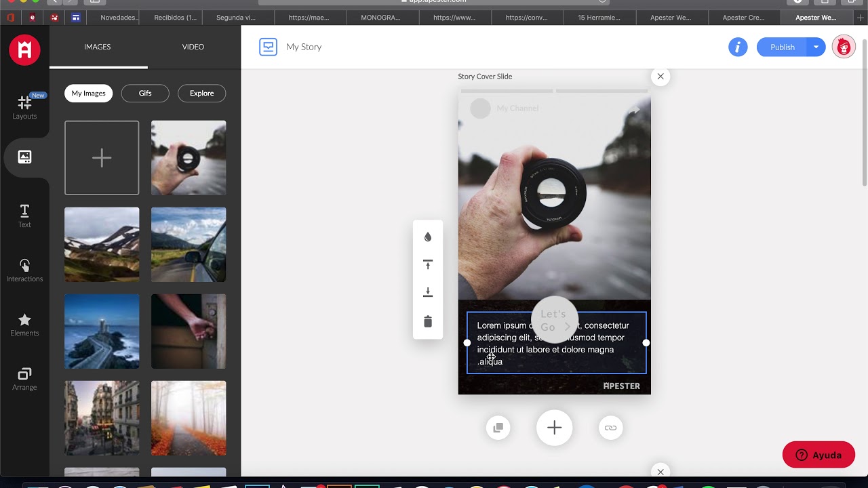Delete the selected text element
Screen dimensions: 868x488
click(x=428, y=321)
